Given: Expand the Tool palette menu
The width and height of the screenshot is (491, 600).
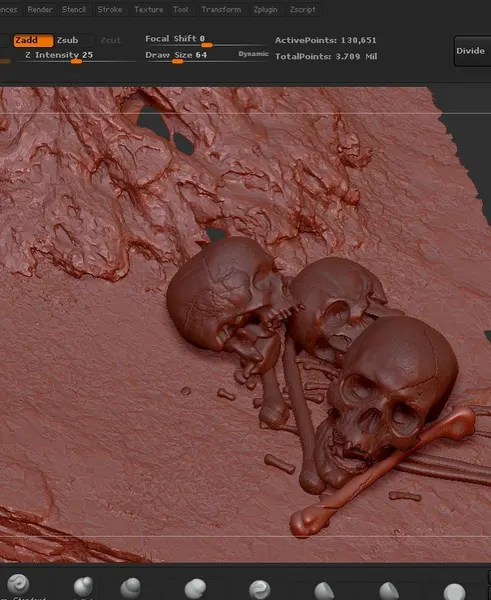Looking at the screenshot, I should click(181, 9).
